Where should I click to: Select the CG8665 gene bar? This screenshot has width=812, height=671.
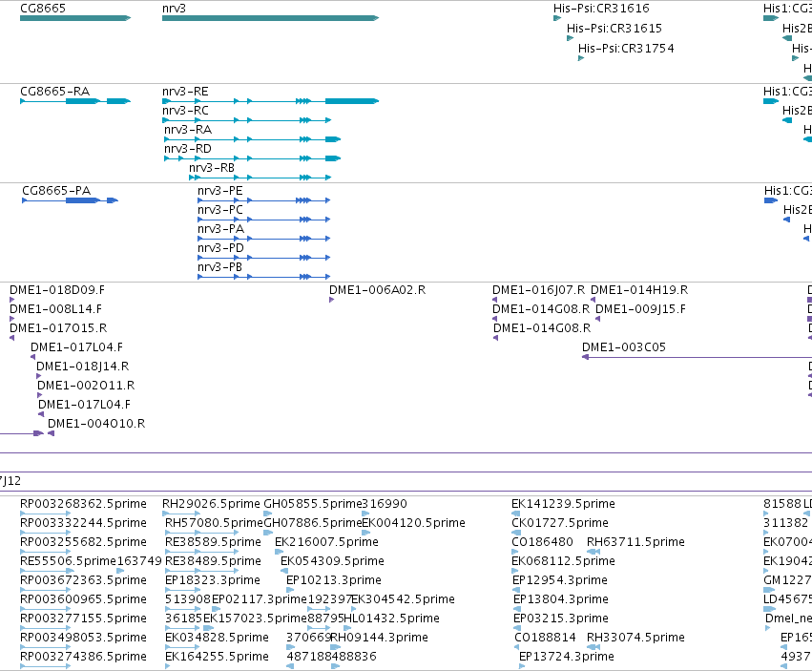pyautogui.click(x=75, y=18)
